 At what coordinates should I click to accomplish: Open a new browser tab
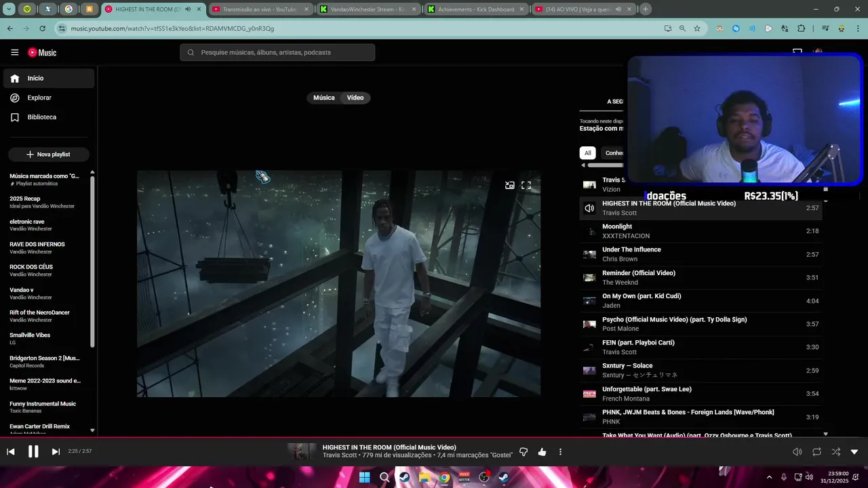tap(646, 9)
